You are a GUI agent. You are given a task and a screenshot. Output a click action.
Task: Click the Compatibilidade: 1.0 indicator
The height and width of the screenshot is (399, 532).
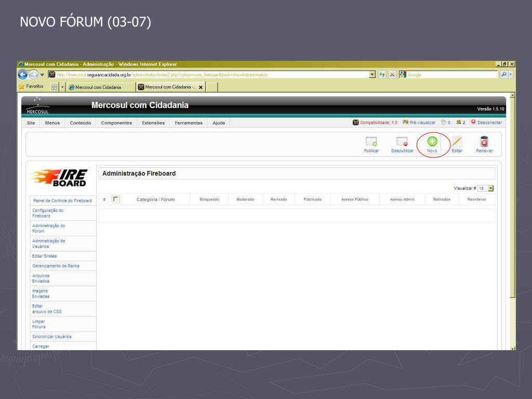(x=375, y=123)
